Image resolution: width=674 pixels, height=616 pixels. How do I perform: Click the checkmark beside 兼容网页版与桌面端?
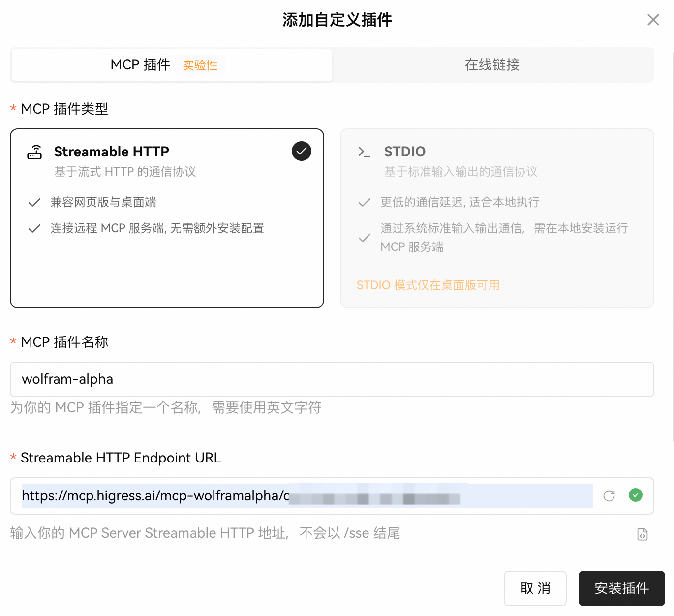[34, 203]
